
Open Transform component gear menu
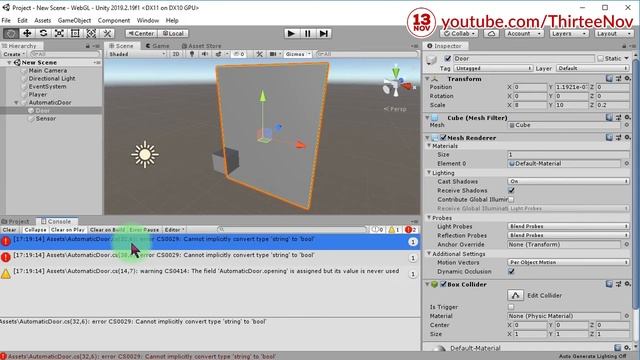point(627,78)
